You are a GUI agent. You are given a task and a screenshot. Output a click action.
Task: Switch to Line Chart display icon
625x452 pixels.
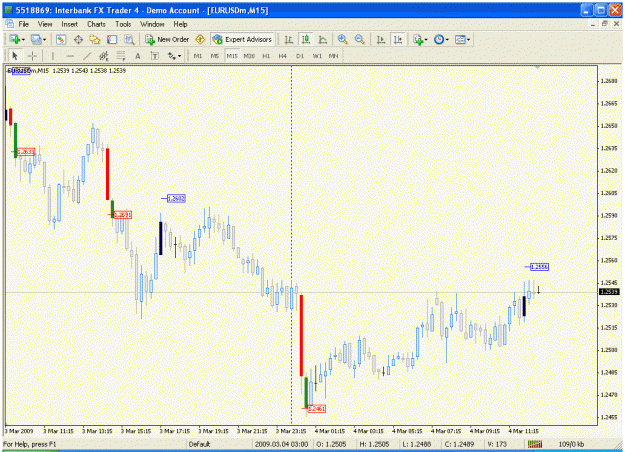tap(323, 39)
